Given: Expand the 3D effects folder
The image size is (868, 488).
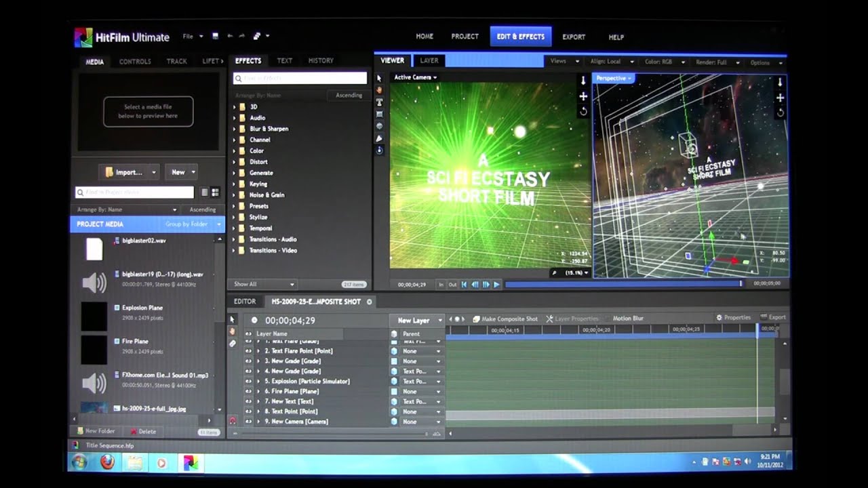Looking at the screenshot, I should tap(235, 107).
